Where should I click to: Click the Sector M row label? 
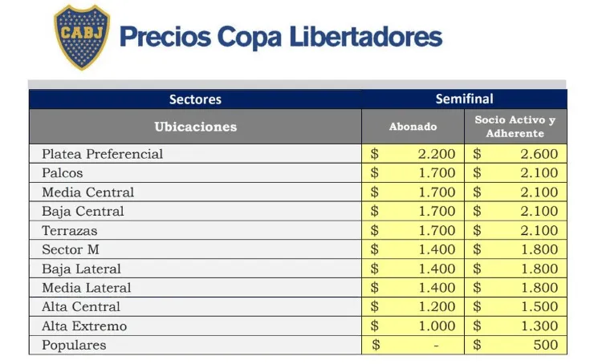pyautogui.click(x=71, y=249)
